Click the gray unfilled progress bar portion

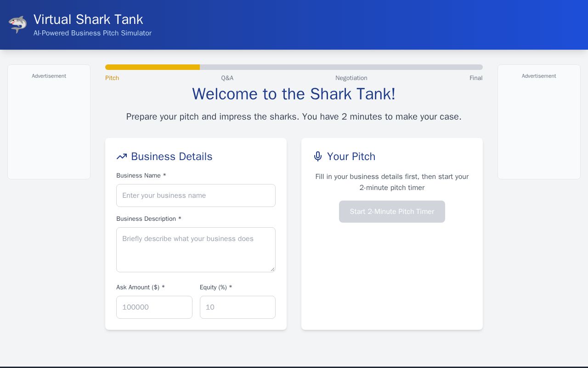(x=341, y=67)
